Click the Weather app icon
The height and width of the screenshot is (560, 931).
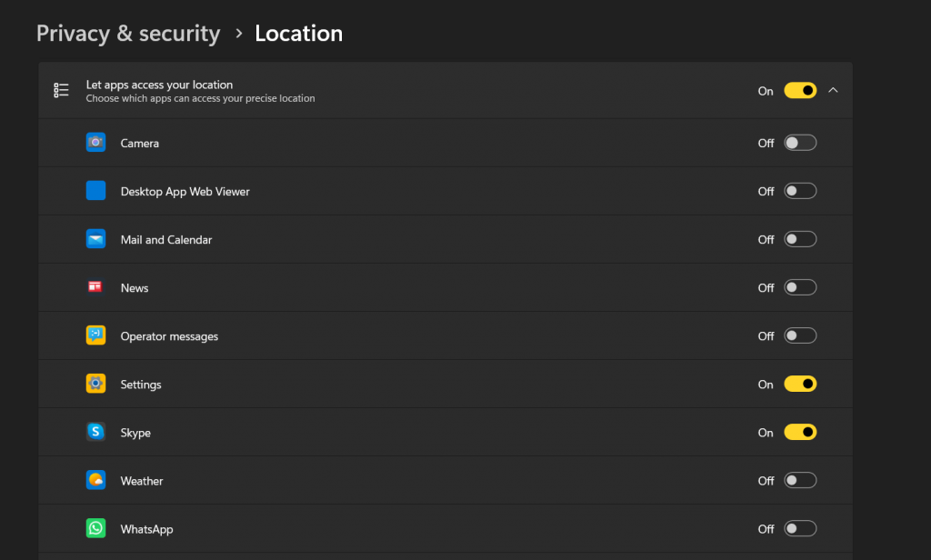95,479
